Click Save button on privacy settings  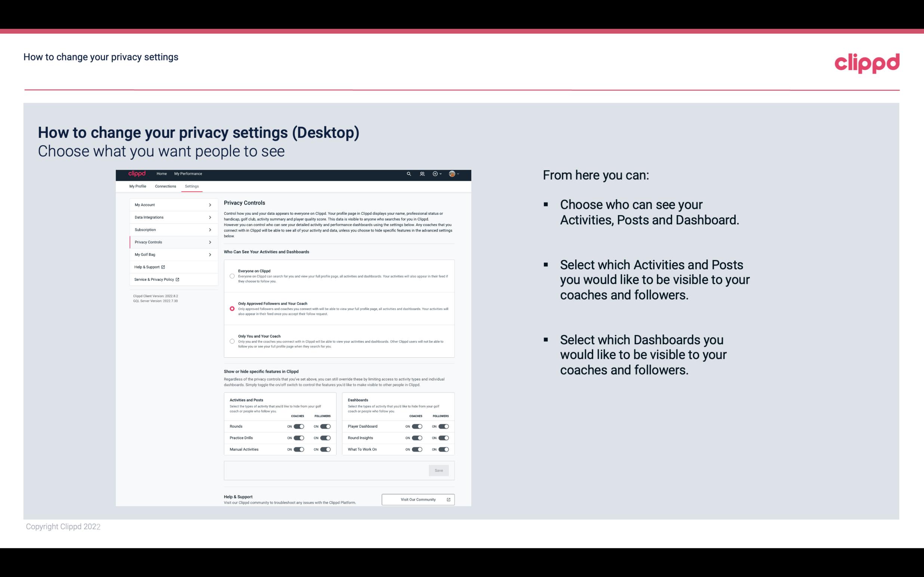(439, 471)
